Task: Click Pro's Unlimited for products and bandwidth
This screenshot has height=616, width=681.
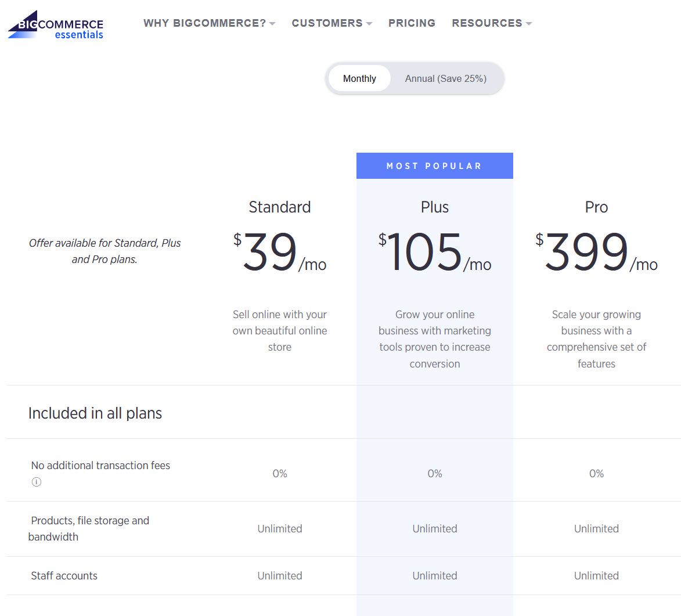Action: 596,529
